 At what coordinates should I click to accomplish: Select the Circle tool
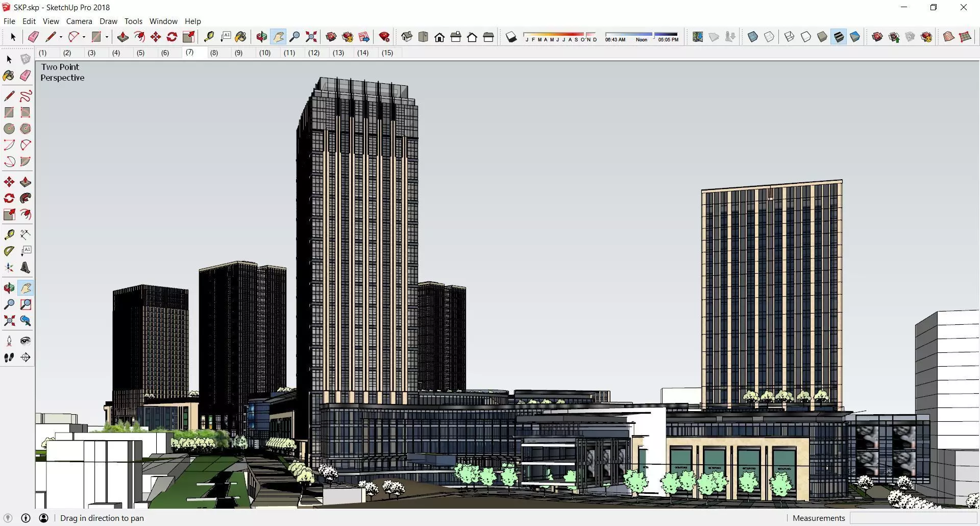coord(9,129)
